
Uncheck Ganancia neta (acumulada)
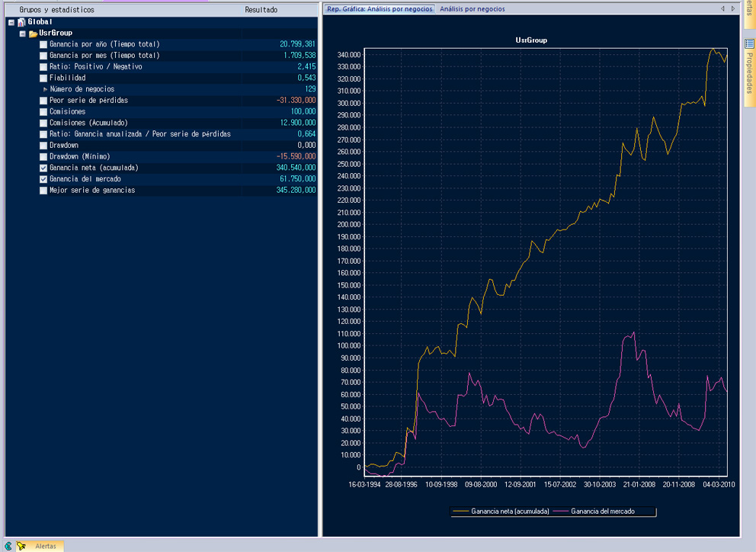pos(43,168)
